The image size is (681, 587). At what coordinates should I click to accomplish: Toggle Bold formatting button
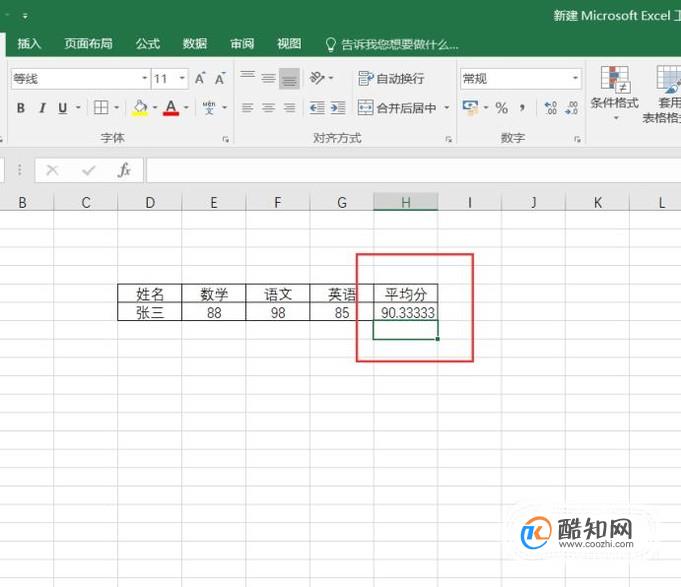[20, 108]
